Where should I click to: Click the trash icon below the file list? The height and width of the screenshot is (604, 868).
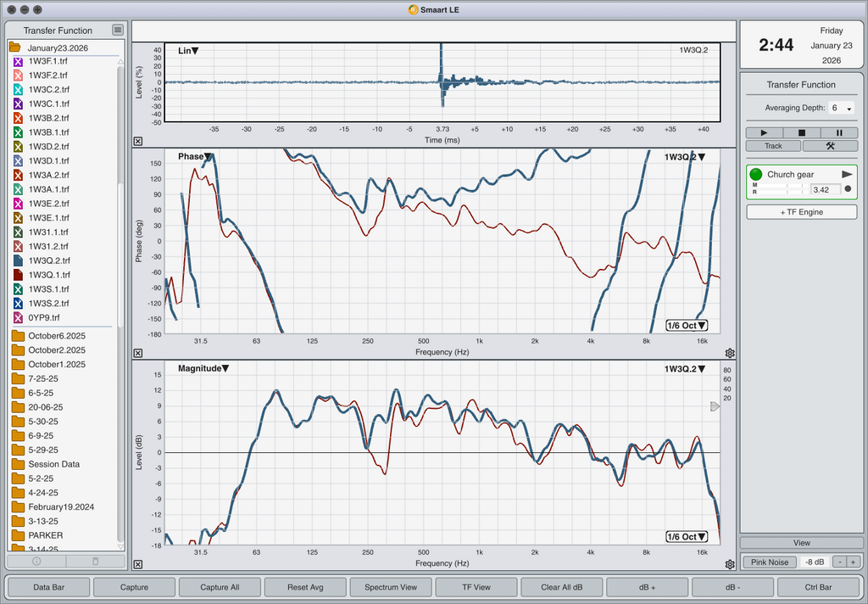(95, 561)
